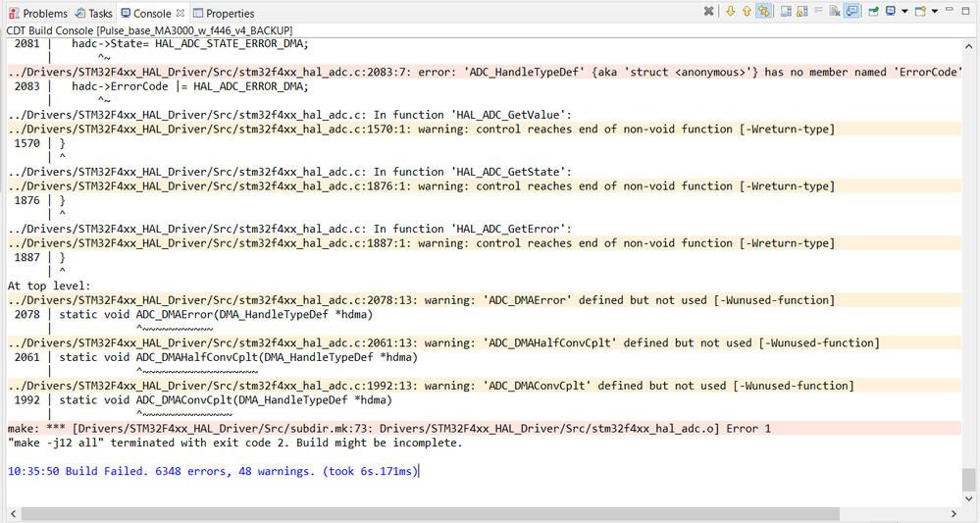Click the 'At top level:' line

pyautogui.click(x=49, y=286)
